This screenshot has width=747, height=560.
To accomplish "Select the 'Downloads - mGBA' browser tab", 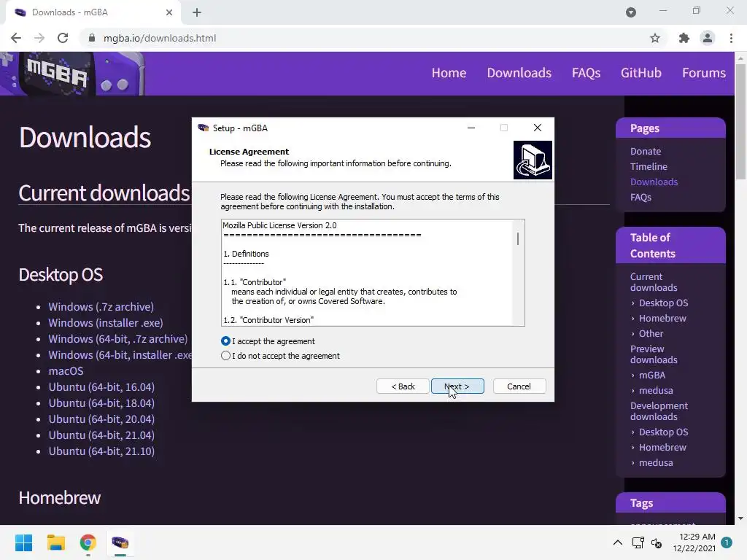I will [x=93, y=12].
